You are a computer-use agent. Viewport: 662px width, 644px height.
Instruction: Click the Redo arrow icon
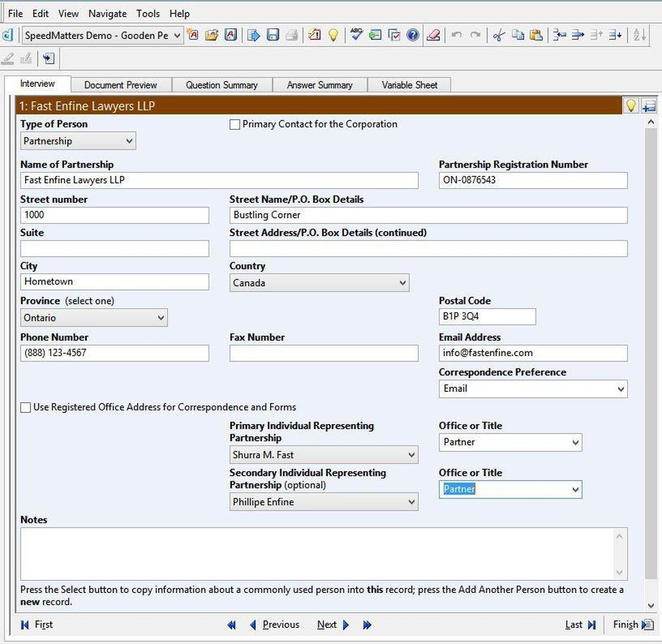475,35
